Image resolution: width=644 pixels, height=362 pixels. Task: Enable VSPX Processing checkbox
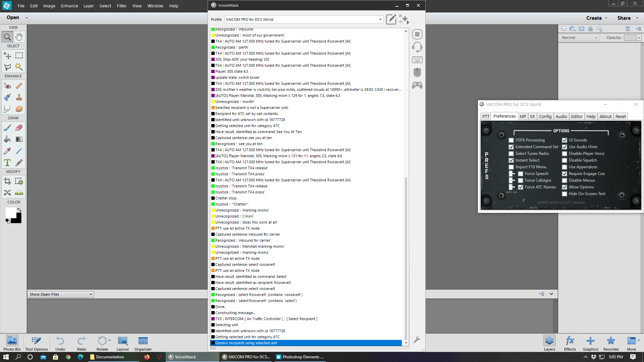click(x=511, y=140)
